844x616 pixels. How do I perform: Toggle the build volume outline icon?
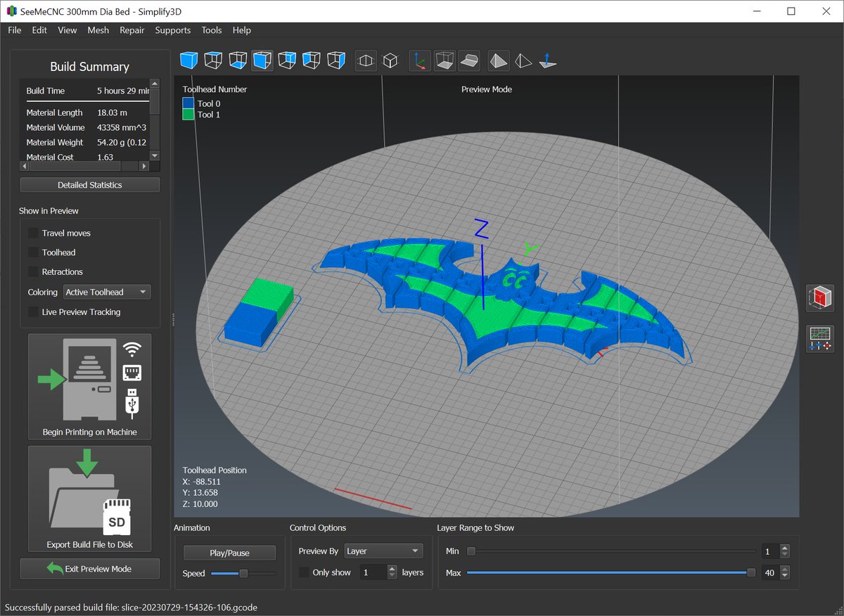click(445, 60)
